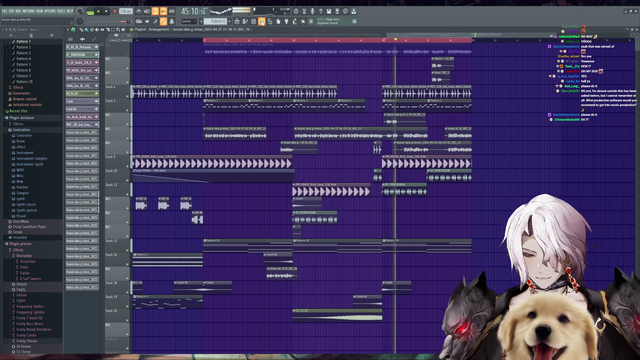Click the stamp icon in second toolbar row
Viewport: 640px width, 360px height.
[172, 21]
